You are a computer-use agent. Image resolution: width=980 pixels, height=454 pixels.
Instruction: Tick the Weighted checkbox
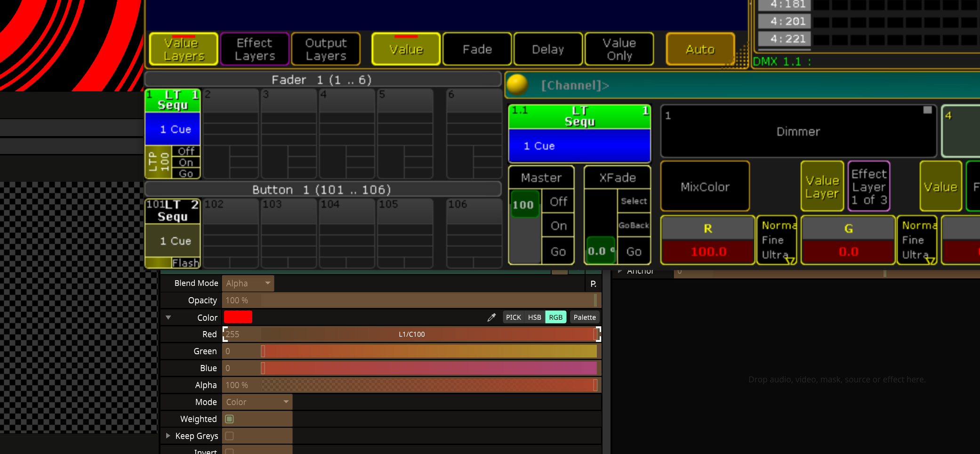tap(229, 419)
